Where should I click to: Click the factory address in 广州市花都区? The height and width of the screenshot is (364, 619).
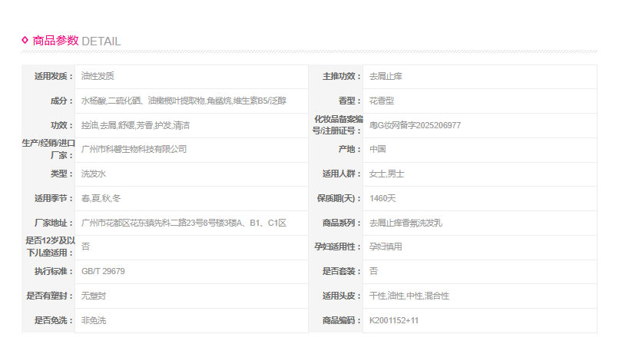coord(184,223)
